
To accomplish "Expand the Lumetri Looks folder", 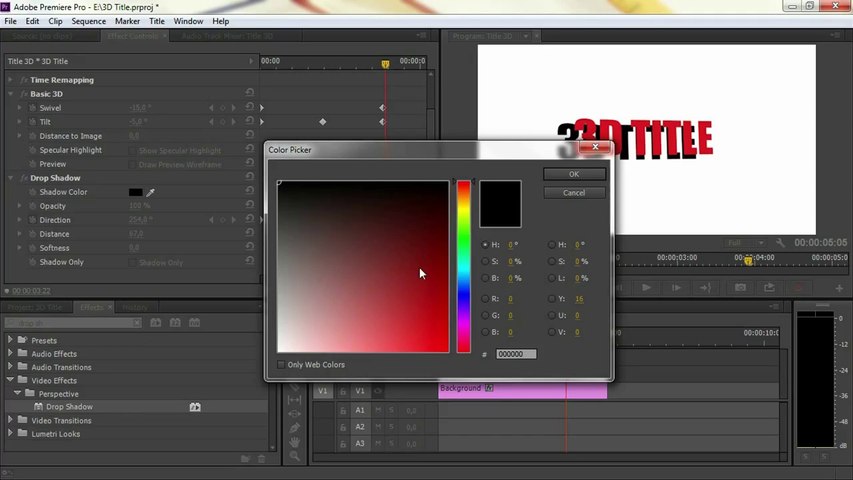I will pos(10,433).
